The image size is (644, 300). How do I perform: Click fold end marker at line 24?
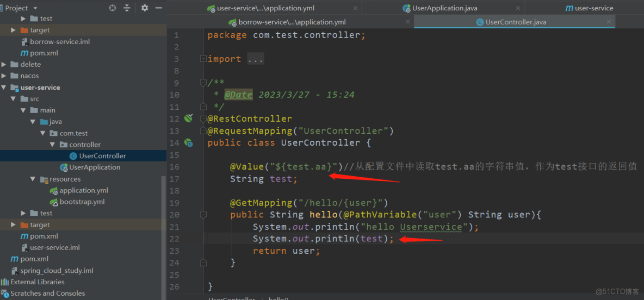(203, 262)
